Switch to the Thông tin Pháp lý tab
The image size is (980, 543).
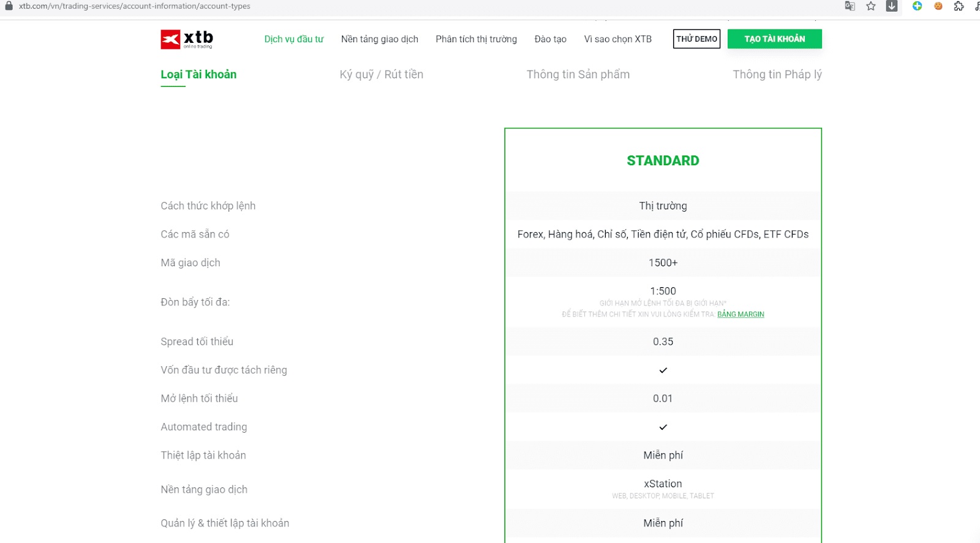click(x=777, y=75)
